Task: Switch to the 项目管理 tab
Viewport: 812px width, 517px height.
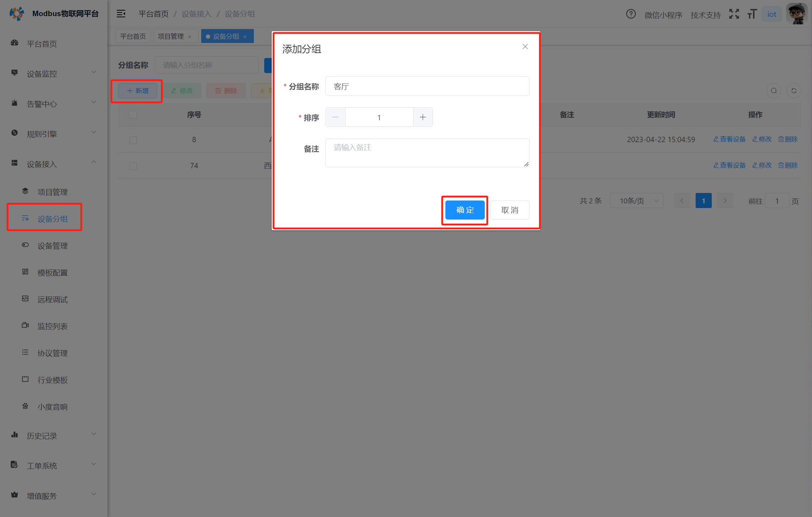Action: coord(171,37)
